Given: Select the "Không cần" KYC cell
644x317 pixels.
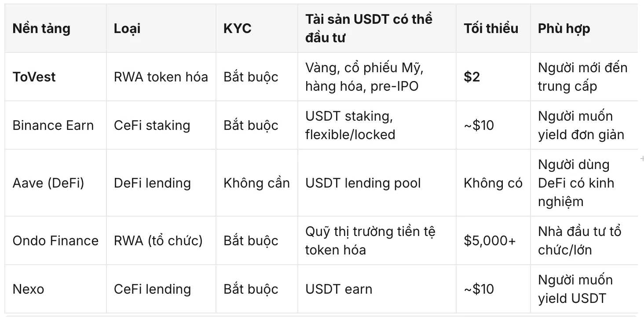Looking at the screenshot, I should 257,183.
